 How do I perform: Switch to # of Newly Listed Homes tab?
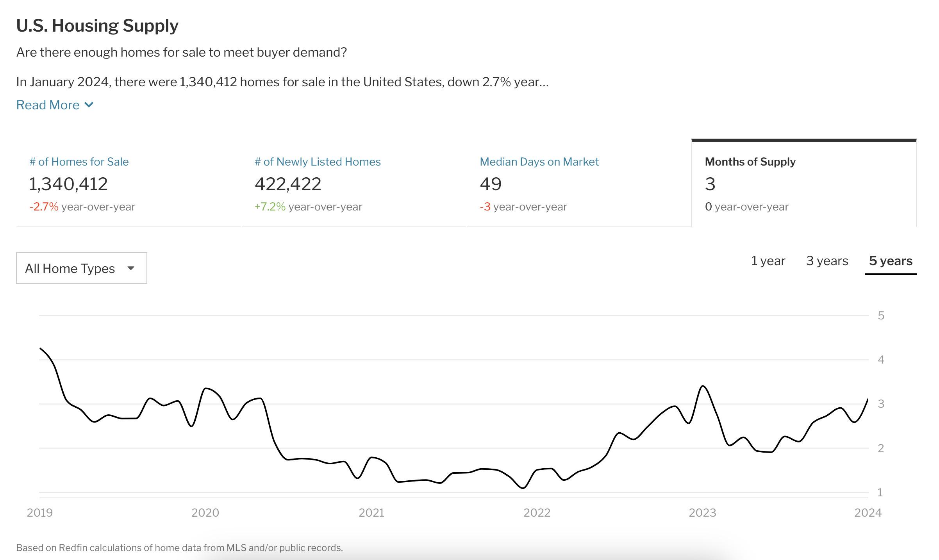click(x=317, y=162)
